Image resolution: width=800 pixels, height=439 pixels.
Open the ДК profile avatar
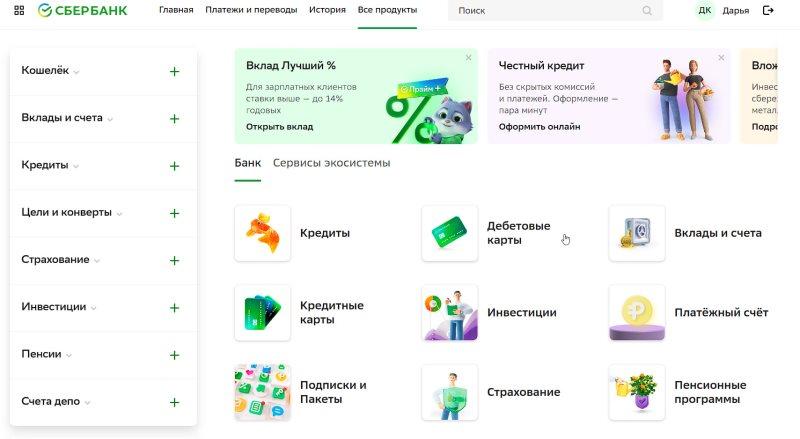pyautogui.click(x=705, y=10)
